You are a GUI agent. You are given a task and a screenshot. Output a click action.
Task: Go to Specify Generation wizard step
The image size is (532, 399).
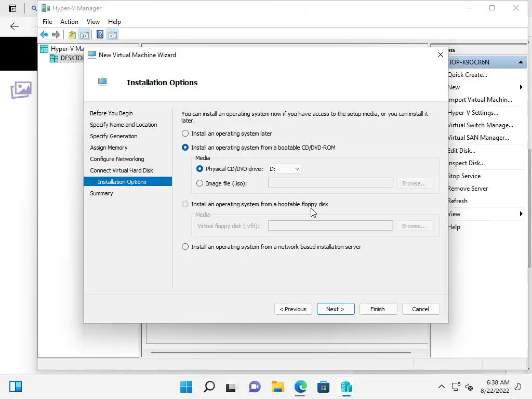114,136
